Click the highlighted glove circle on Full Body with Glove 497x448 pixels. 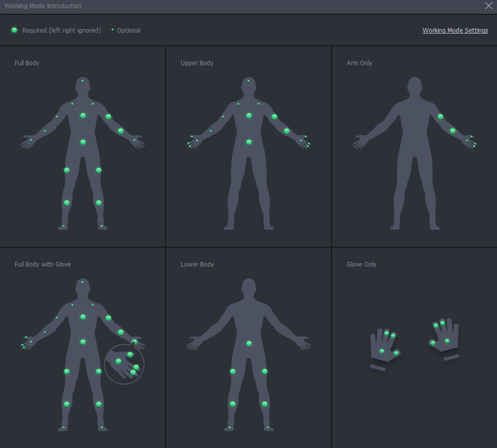click(x=124, y=364)
